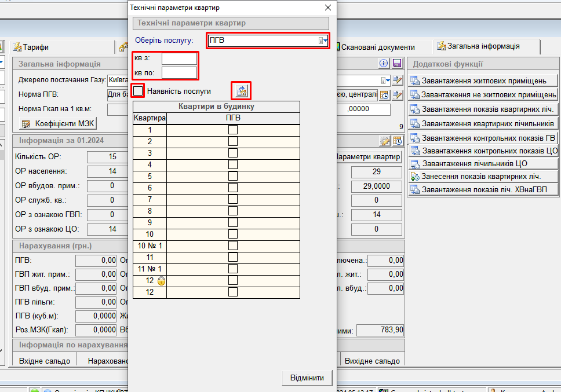Click the purple floppy disk save icon
The height and width of the screenshot is (392, 561).
[397, 64]
